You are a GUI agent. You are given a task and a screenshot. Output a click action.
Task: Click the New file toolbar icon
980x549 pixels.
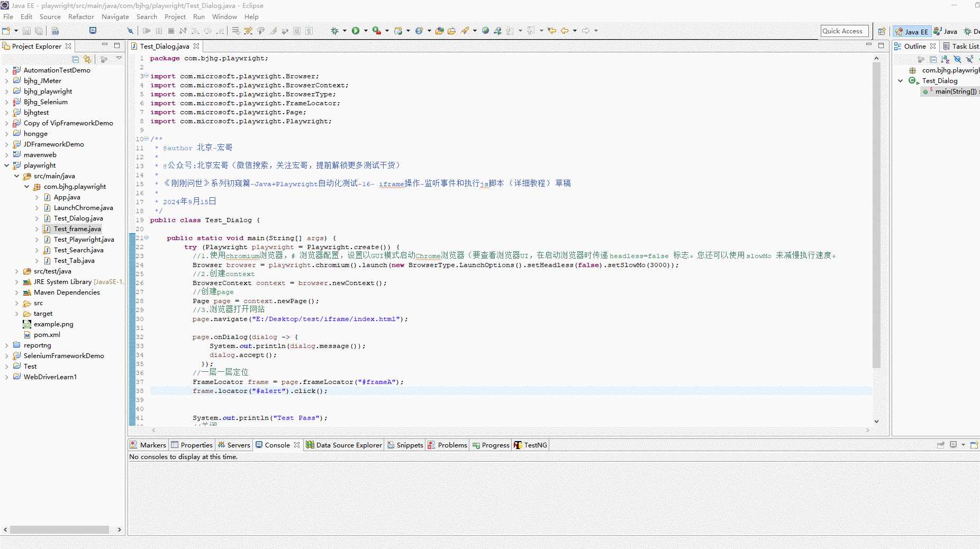6,31
